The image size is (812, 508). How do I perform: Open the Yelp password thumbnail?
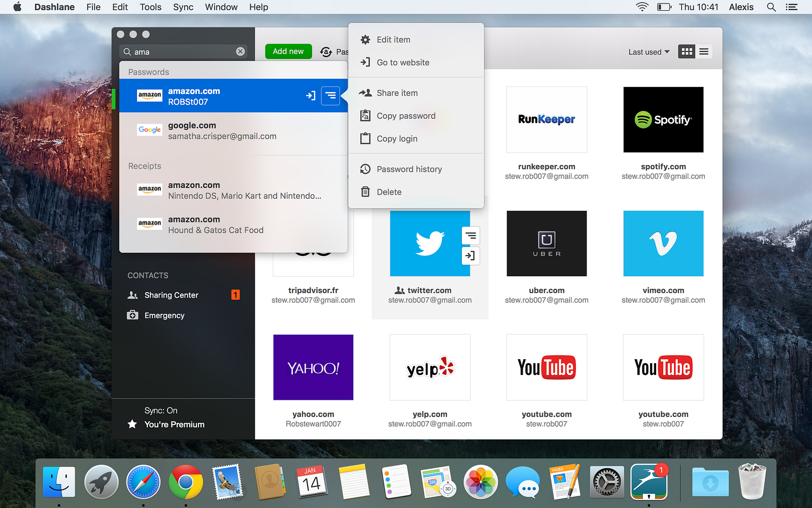pyautogui.click(x=430, y=367)
